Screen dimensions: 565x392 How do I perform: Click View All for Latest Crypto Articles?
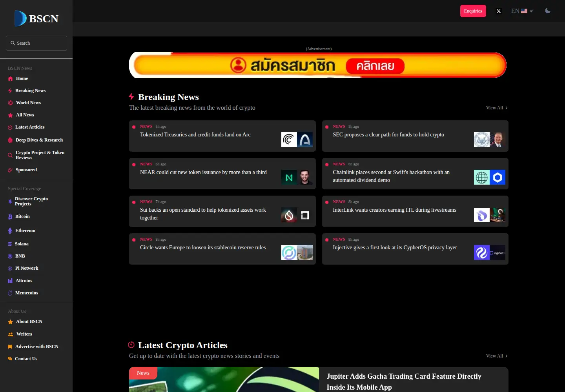(497, 356)
